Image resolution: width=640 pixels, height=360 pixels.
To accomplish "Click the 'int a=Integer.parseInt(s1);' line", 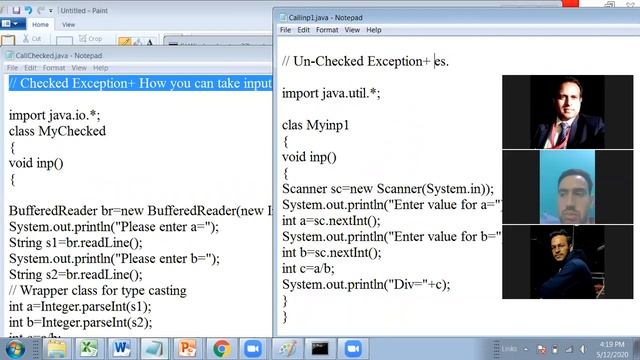I will [80, 306].
